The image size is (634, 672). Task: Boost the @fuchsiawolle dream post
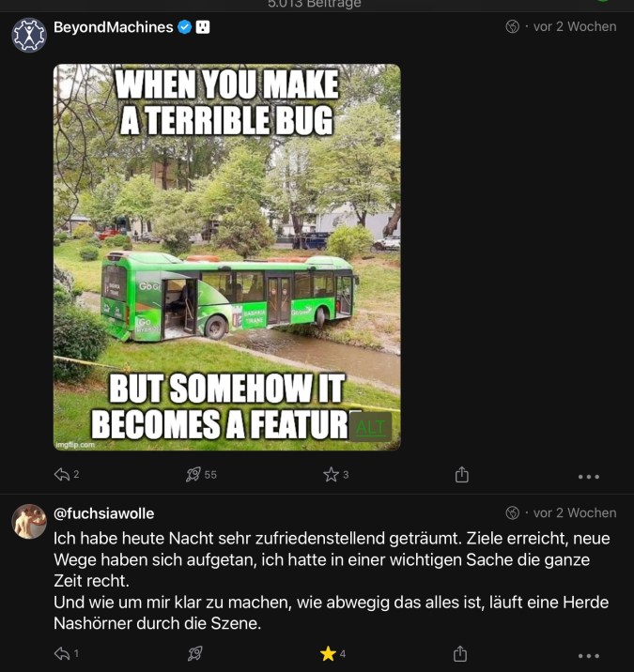(x=194, y=653)
